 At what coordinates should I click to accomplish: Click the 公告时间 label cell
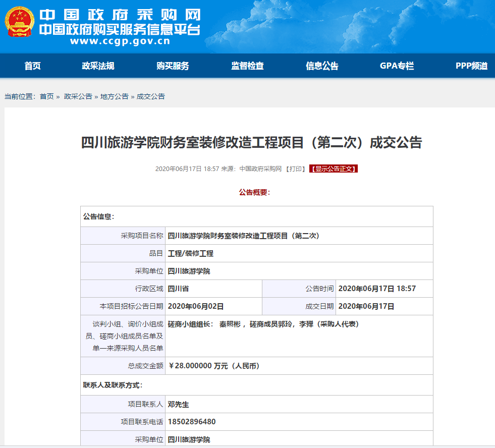pyautogui.click(x=299, y=289)
